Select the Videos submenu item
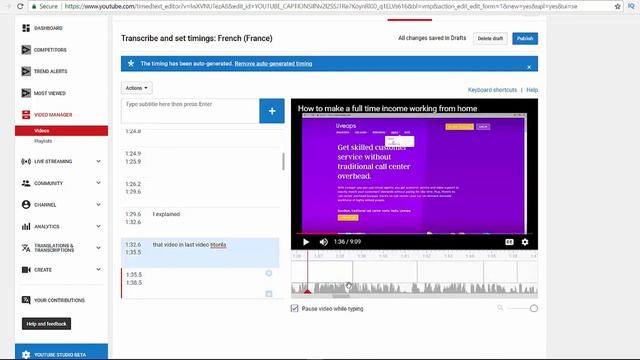Viewport: 640px width, 360px height. click(x=62, y=131)
